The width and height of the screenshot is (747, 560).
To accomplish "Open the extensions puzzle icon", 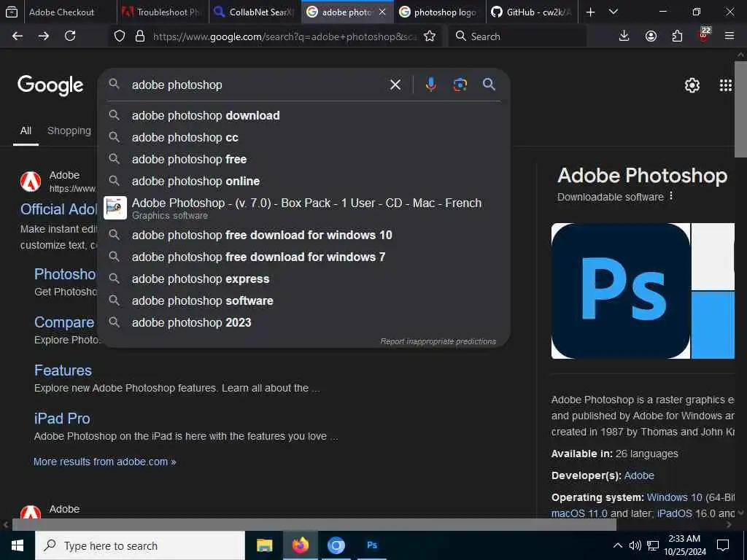I will click(x=677, y=36).
